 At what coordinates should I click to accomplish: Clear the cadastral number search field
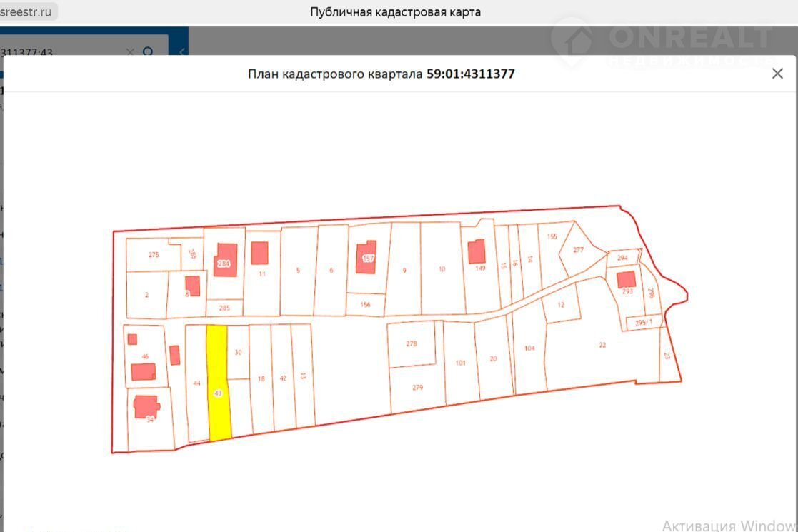130,52
